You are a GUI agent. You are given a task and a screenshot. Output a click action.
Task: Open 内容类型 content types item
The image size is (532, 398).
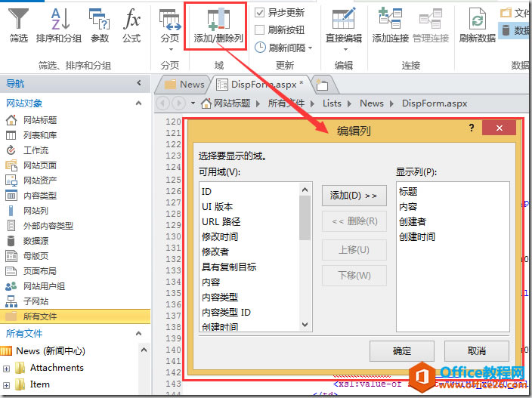click(x=40, y=196)
